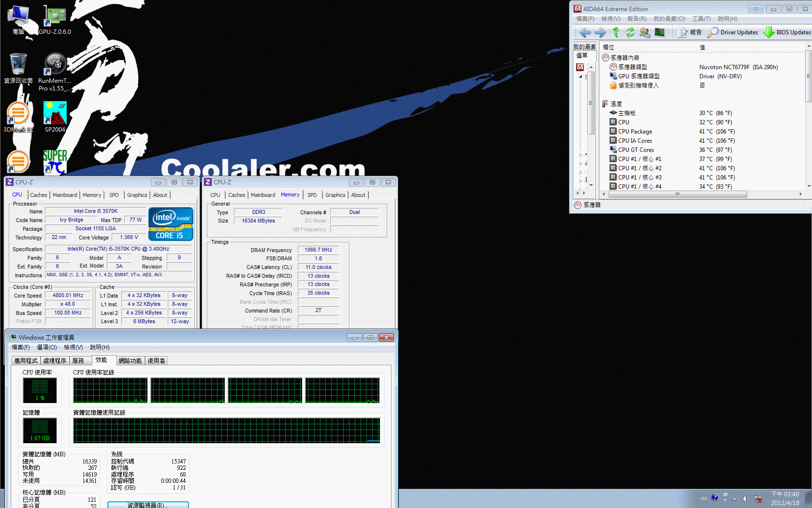This screenshot has width=812, height=508.
Task: Select the CPU Package temperature row
Action: tap(702, 132)
